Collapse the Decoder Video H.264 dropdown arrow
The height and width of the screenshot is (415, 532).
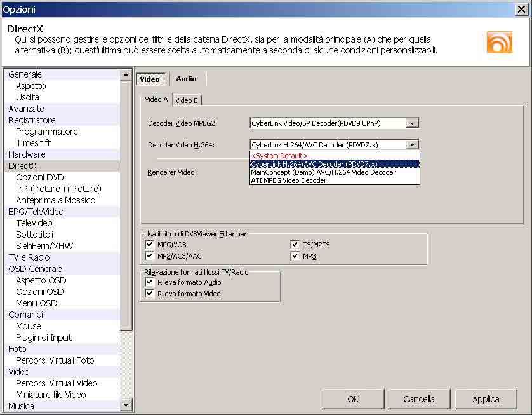tap(413, 145)
